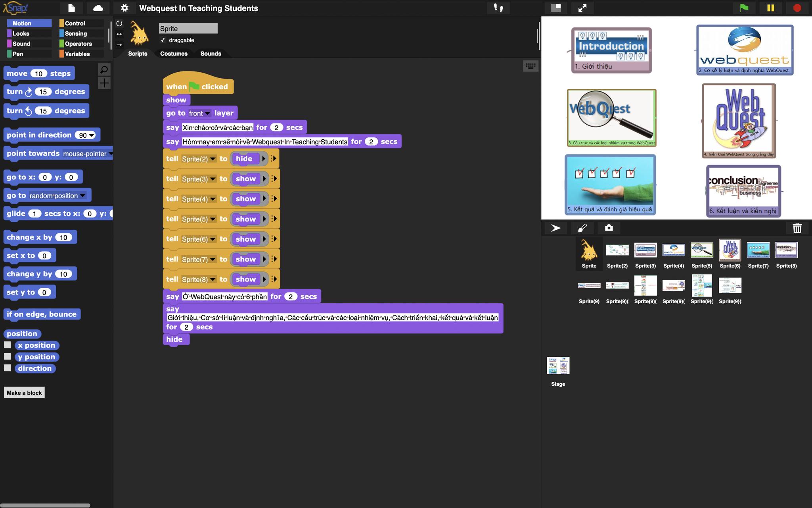
Task: Open the Sprite(2) dropdown in tell block
Action: 213,159
